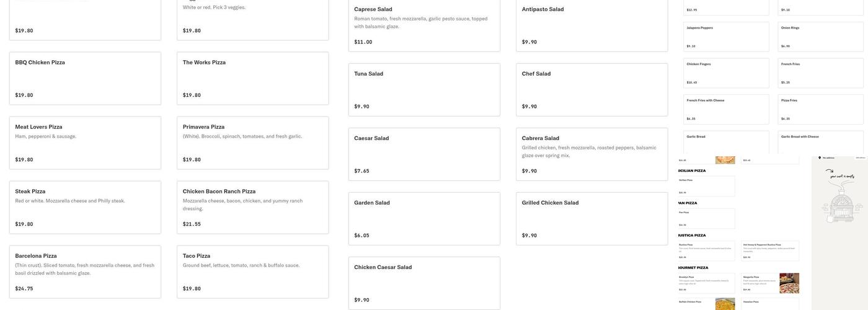Open the Chicken Caesar Salad item

[424, 283]
